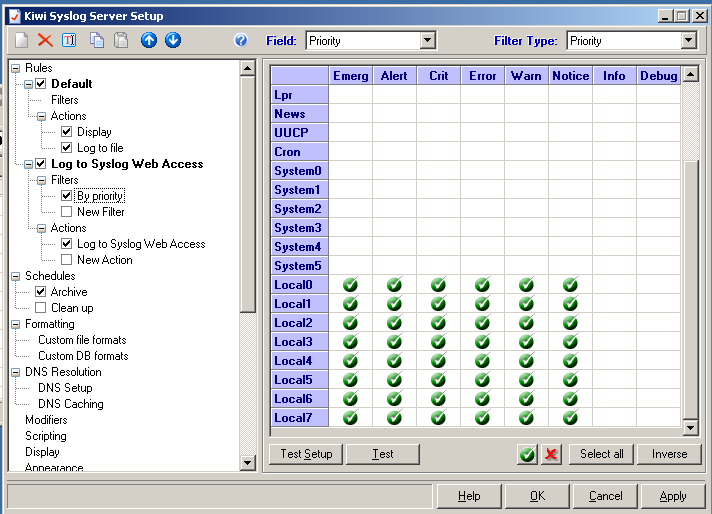Click the Cancel button
Screen dimensions: 712x514
click(605, 496)
